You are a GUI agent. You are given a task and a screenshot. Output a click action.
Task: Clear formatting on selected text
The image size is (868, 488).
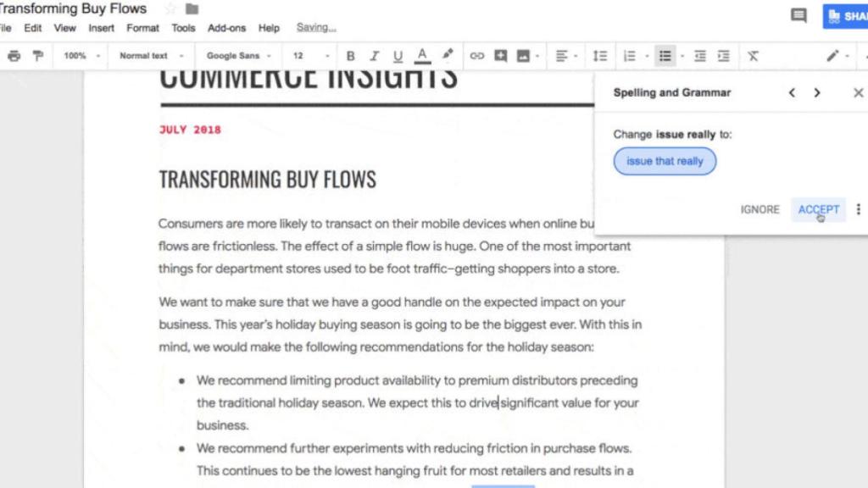click(x=753, y=55)
